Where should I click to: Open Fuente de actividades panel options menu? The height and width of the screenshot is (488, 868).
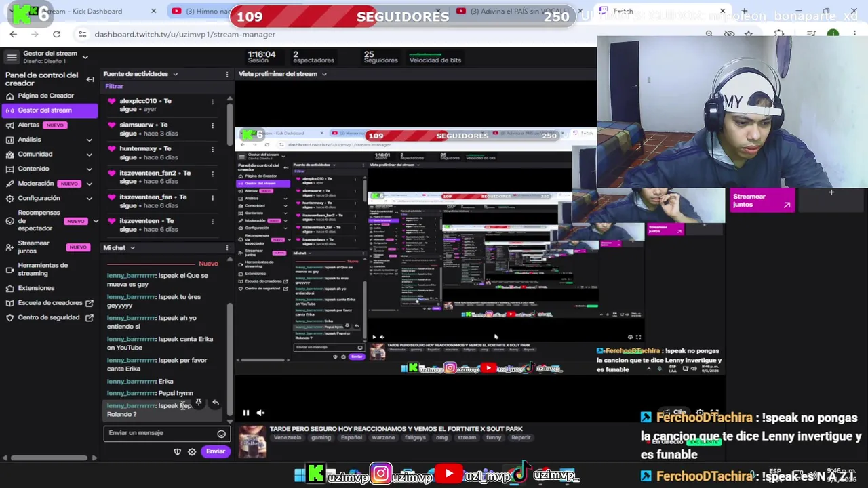tap(227, 74)
